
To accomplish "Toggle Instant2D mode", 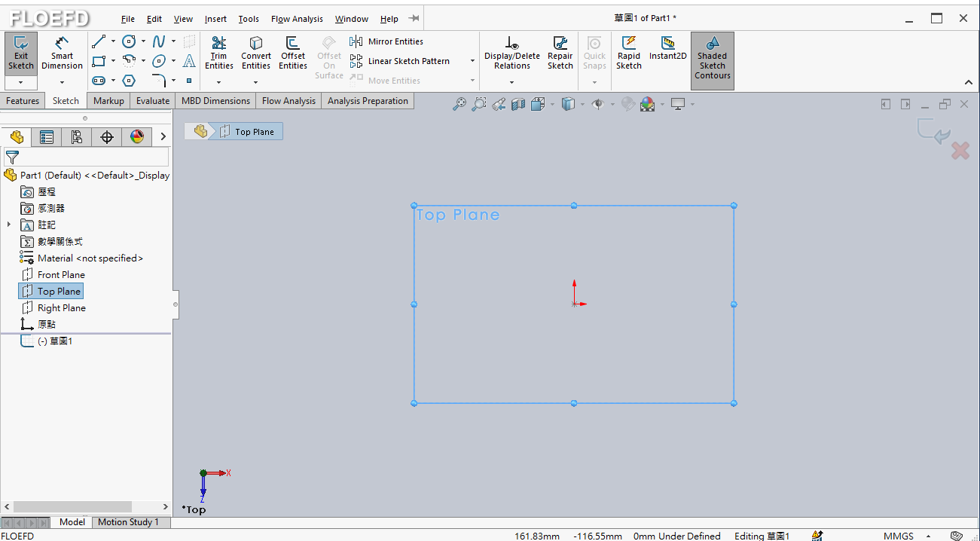I will (x=668, y=48).
